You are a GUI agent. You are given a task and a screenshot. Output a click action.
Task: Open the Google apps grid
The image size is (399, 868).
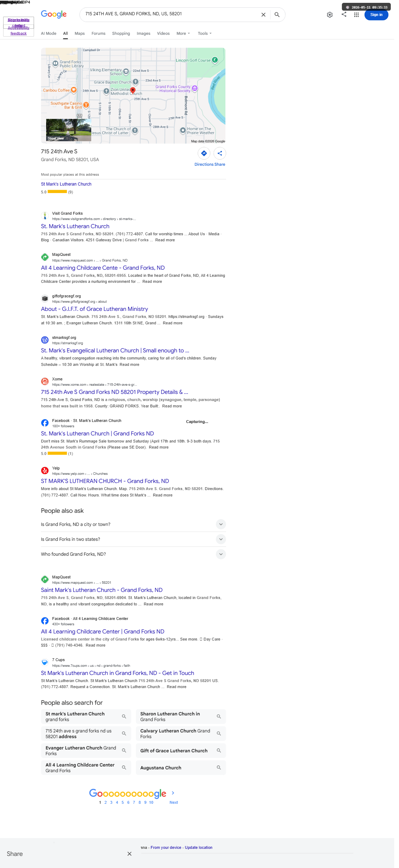[x=356, y=15]
